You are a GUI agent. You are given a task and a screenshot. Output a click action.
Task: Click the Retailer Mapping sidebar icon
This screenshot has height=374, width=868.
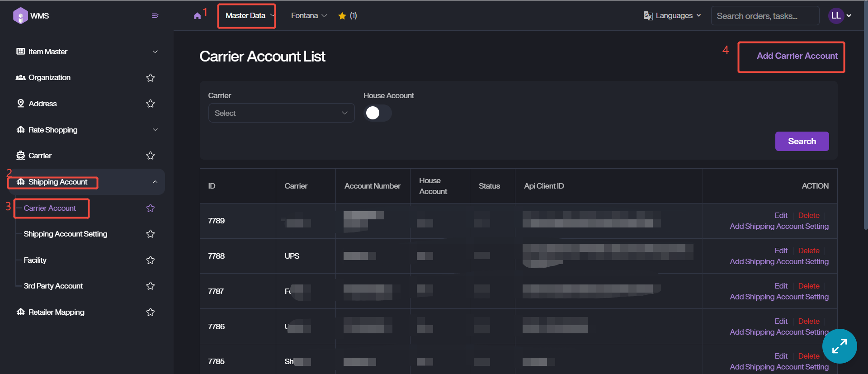21,312
